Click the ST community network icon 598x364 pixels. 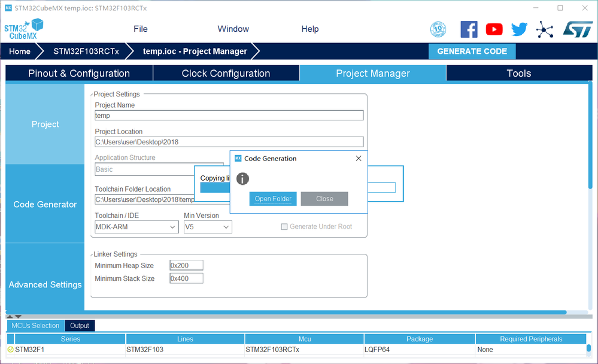coord(545,29)
